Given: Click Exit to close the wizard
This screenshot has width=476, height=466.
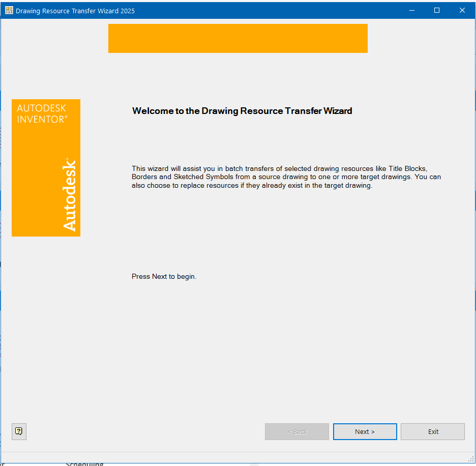Looking at the screenshot, I should [432, 431].
